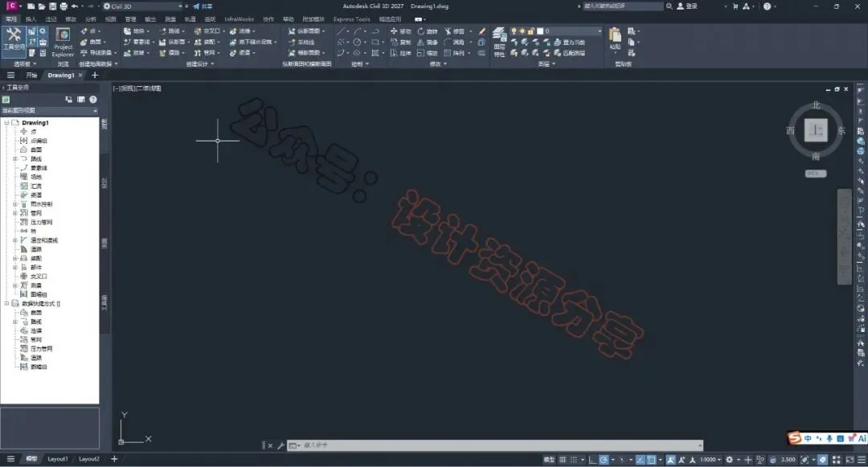Open the Autodesk App Store cart icon
868x467 pixels.
tap(735, 6)
